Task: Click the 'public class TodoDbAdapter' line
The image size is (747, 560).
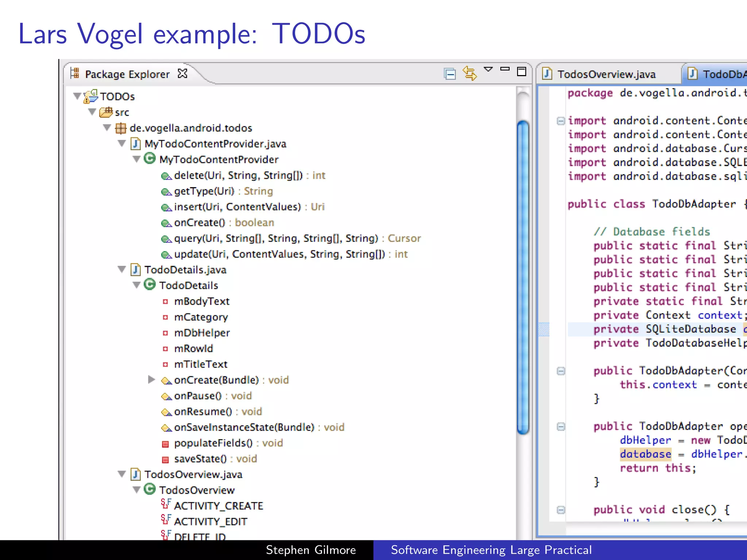Action: 657,204
